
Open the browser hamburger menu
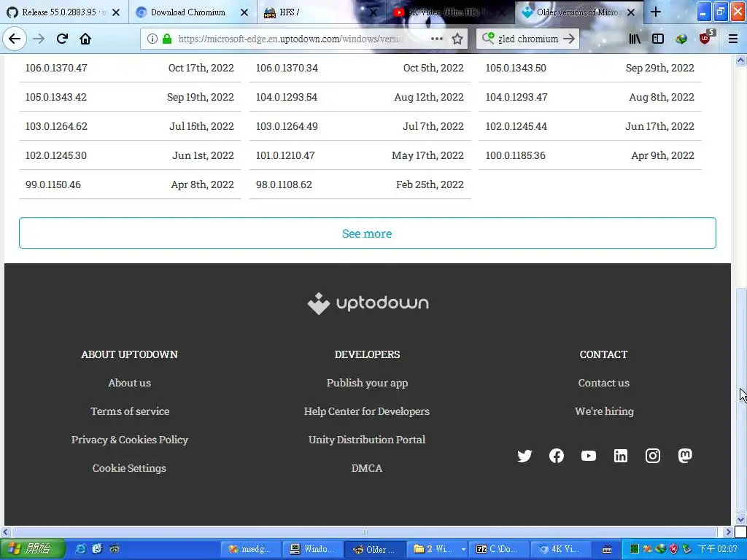(733, 39)
